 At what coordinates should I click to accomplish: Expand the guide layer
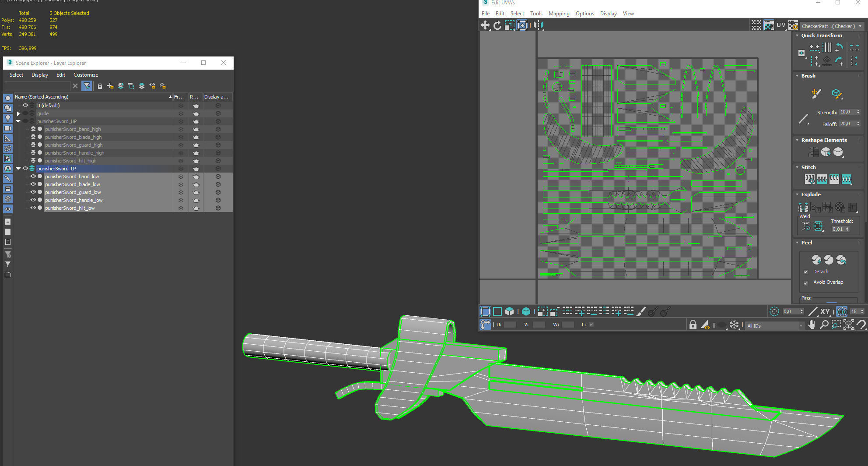click(18, 113)
